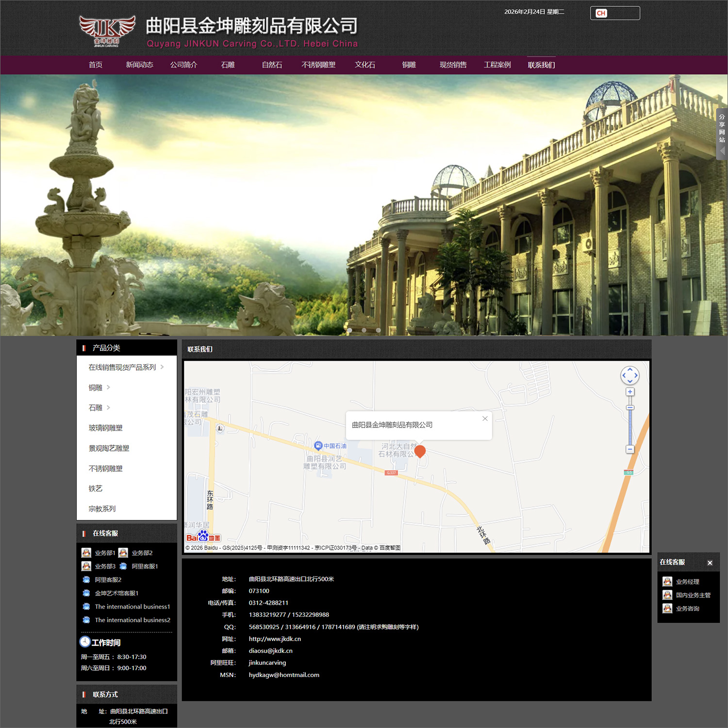Expand the 分享网站 share side tab
728x728 pixels.
[722, 134]
